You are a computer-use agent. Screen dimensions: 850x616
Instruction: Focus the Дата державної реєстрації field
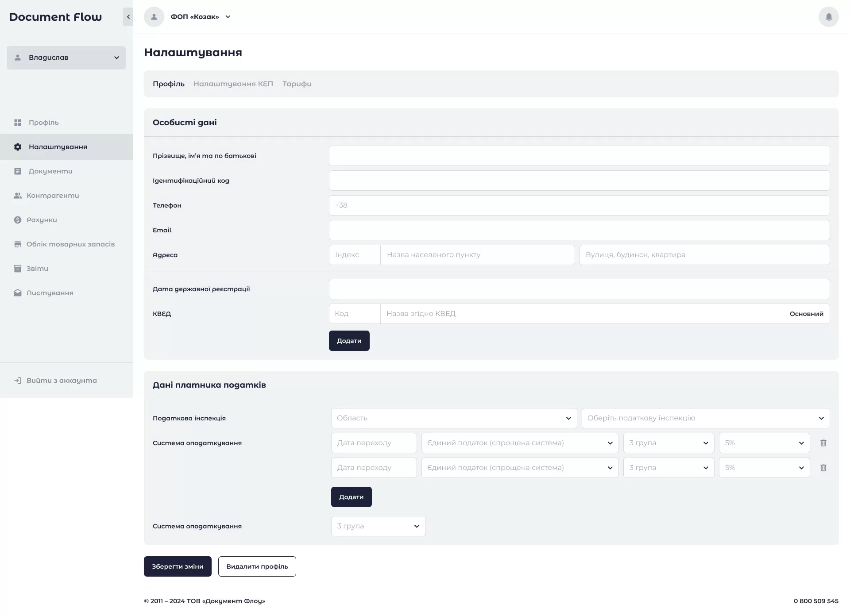click(x=579, y=289)
